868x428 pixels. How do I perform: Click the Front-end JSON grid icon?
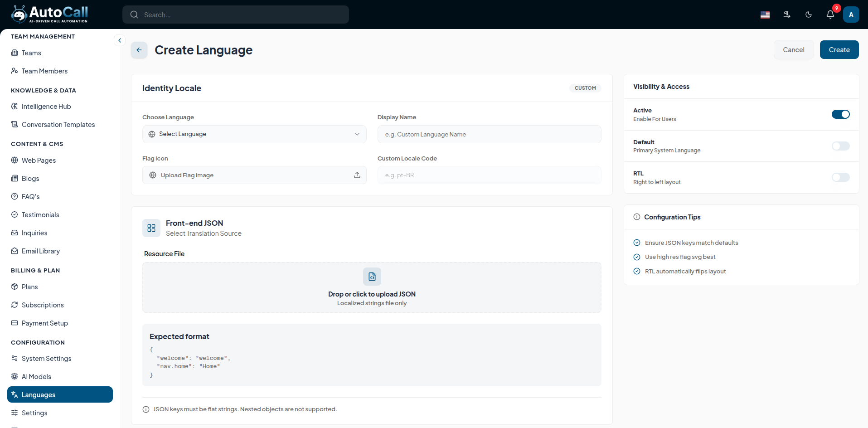[x=151, y=228]
